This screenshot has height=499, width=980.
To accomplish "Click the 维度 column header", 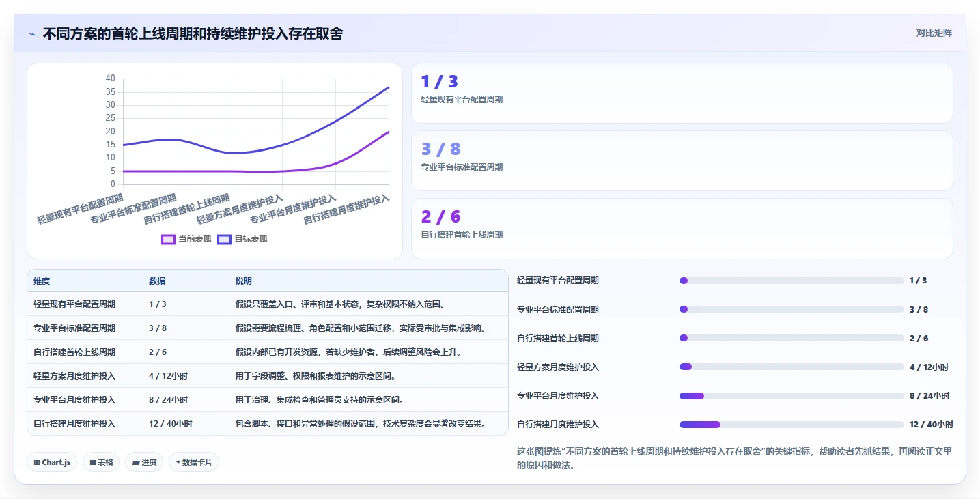I will (42, 281).
